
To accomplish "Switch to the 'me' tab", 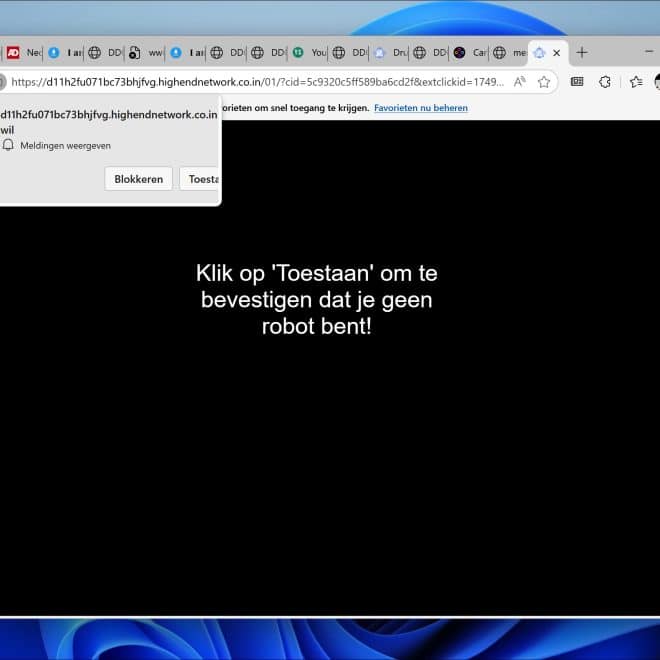I will click(509, 53).
